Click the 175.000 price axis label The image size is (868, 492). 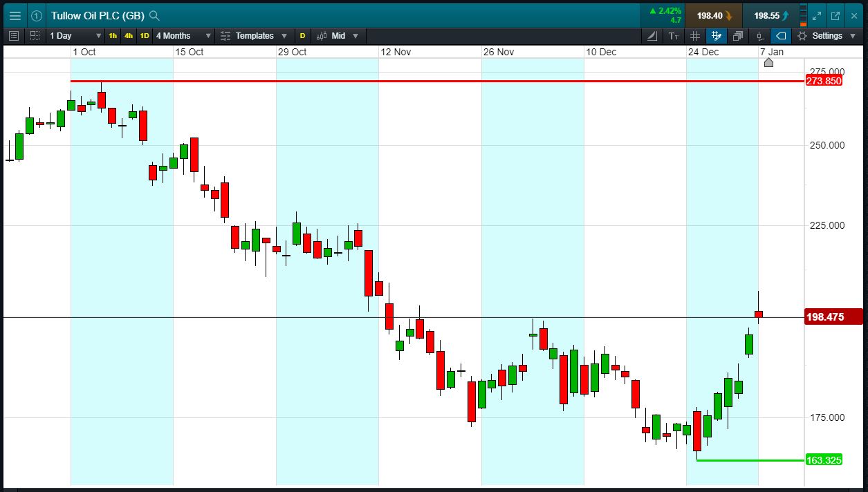(x=827, y=417)
